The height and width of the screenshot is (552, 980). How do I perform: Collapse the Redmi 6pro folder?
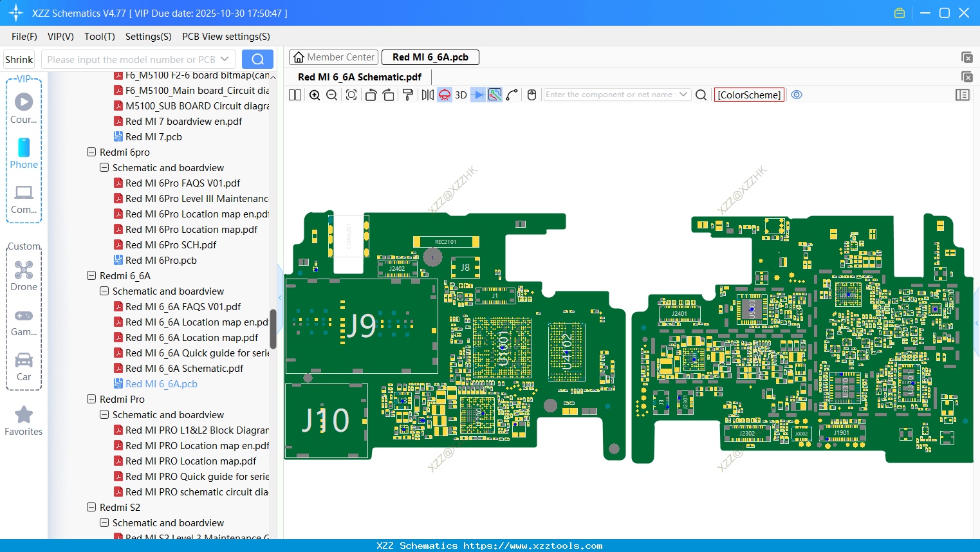tap(91, 152)
